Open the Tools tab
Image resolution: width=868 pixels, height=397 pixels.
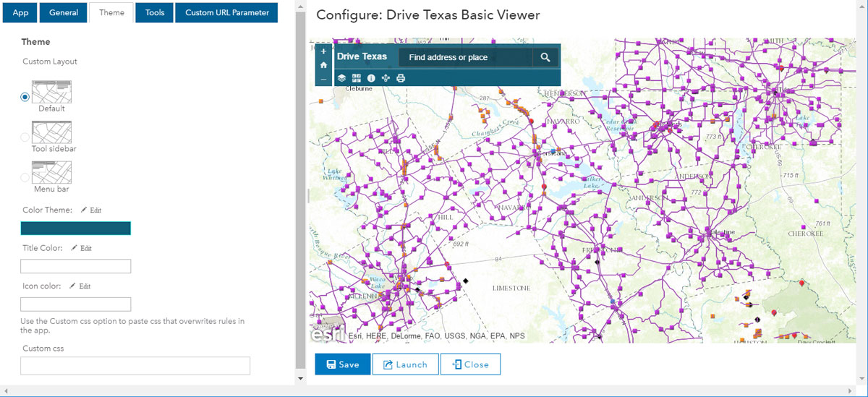click(x=155, y=12)
